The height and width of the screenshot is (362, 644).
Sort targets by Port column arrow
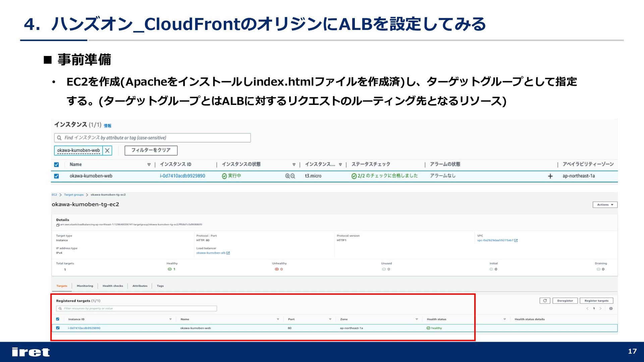[330, 319]
